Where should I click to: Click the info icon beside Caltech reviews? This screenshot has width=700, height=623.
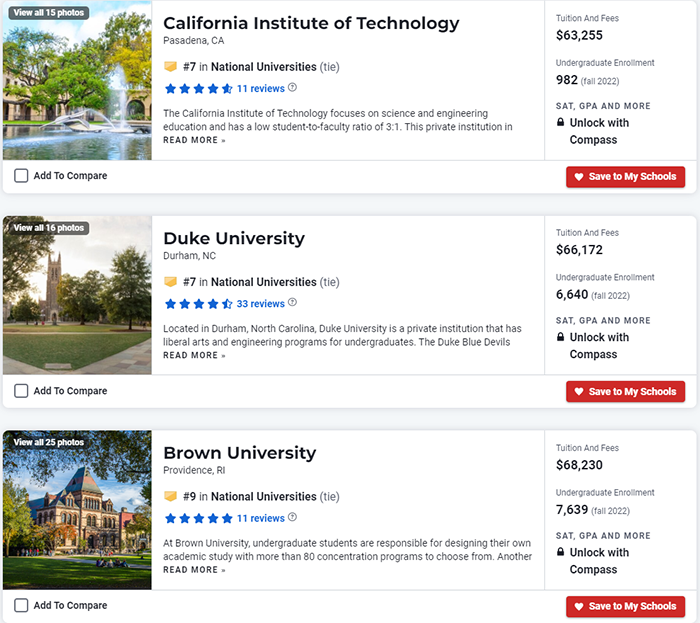tap(293, 88)
